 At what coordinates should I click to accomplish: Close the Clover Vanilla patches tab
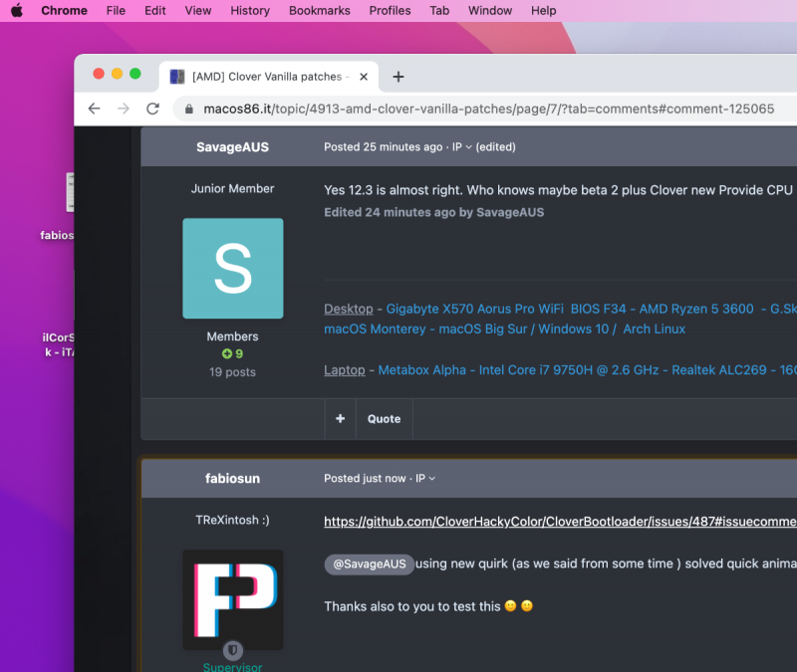coord(364,77)
